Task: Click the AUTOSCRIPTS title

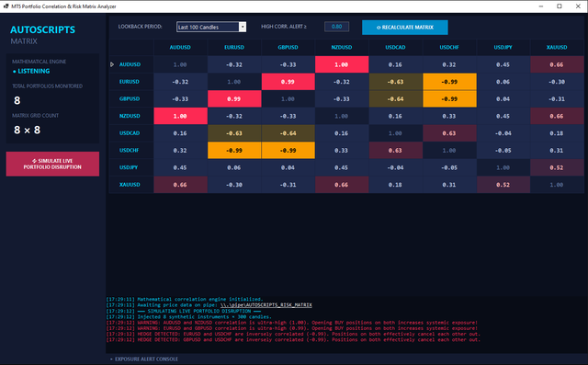Action: coord(43,29)
